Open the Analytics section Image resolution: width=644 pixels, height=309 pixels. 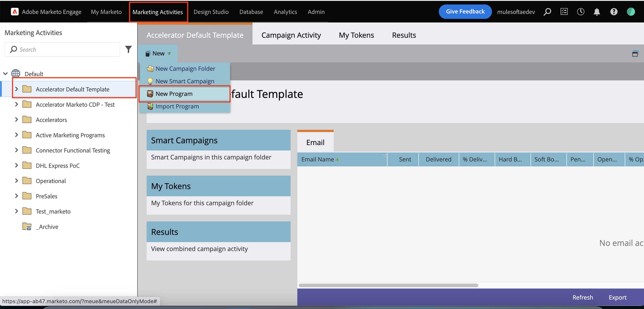click(x=285, y=12)
